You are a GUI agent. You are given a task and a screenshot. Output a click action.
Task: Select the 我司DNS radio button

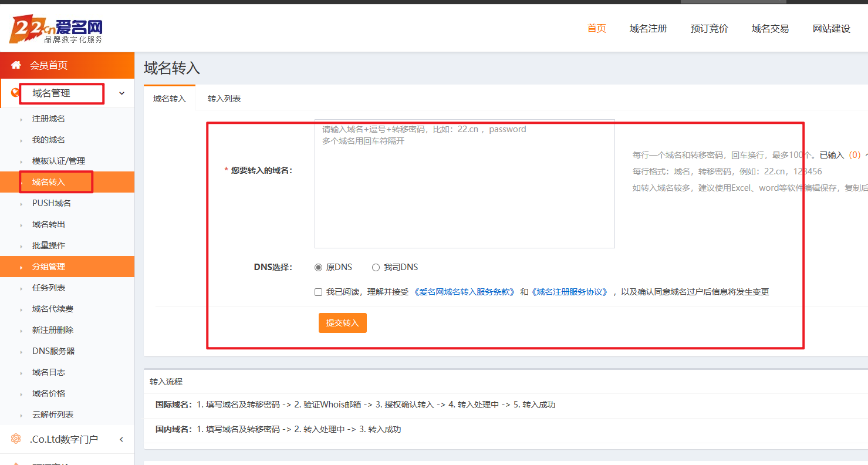point(376,267)
